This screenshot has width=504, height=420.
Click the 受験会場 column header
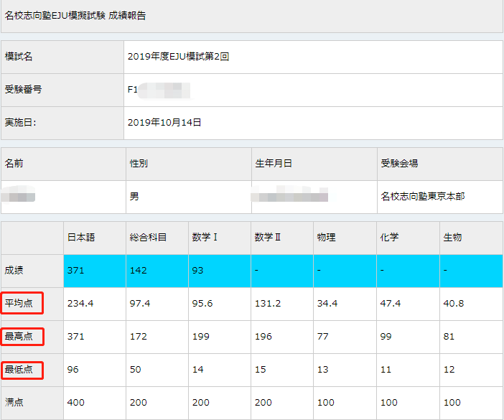click(440, 164)
